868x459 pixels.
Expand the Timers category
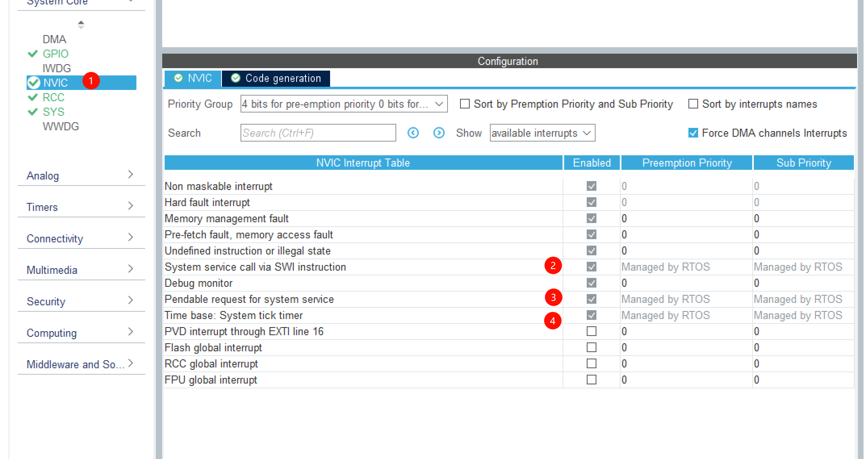point(81,207)
